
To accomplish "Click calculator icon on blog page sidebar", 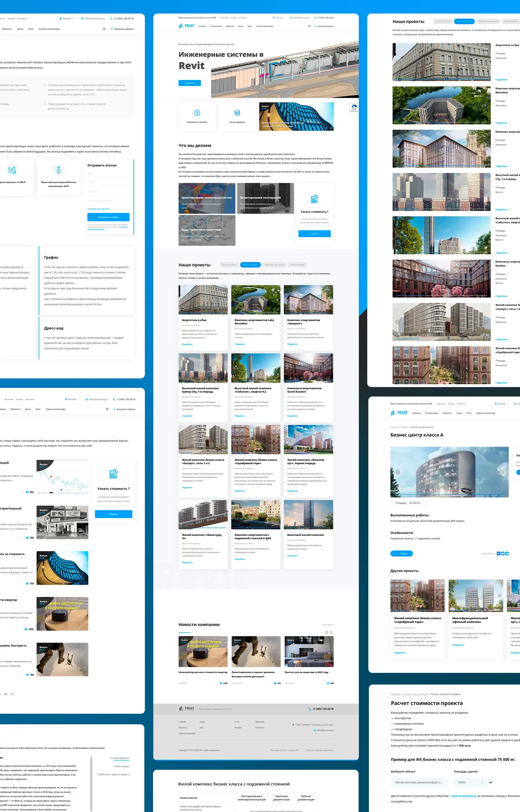I will (x=113, y=474).
